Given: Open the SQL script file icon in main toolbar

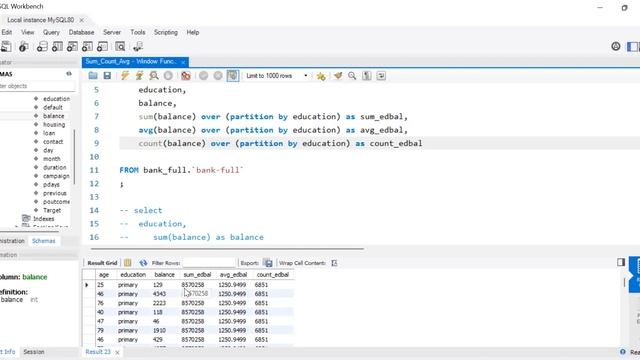Looking at the screenshot, I should point(6,47).
